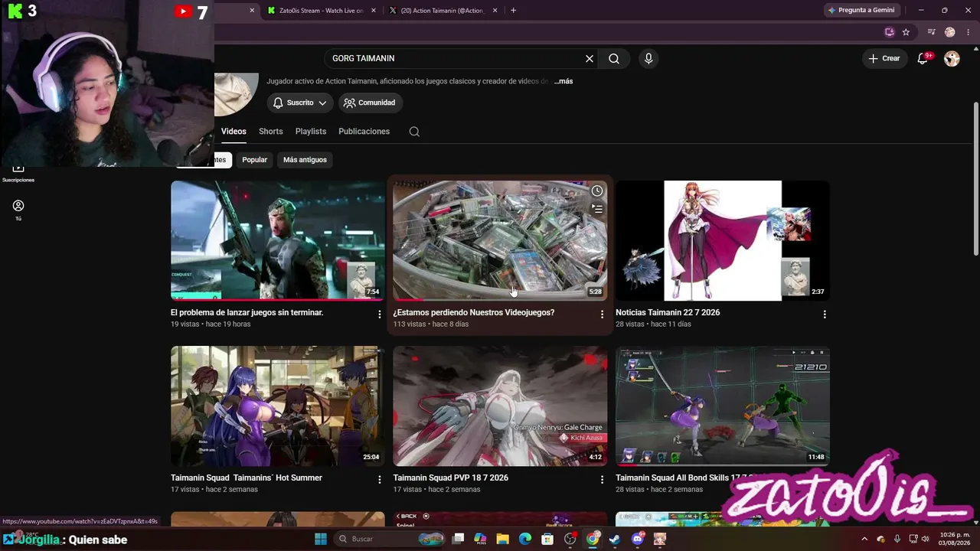980x551 pixels.
Task: Click the Crear button
Action: (884, 58)
